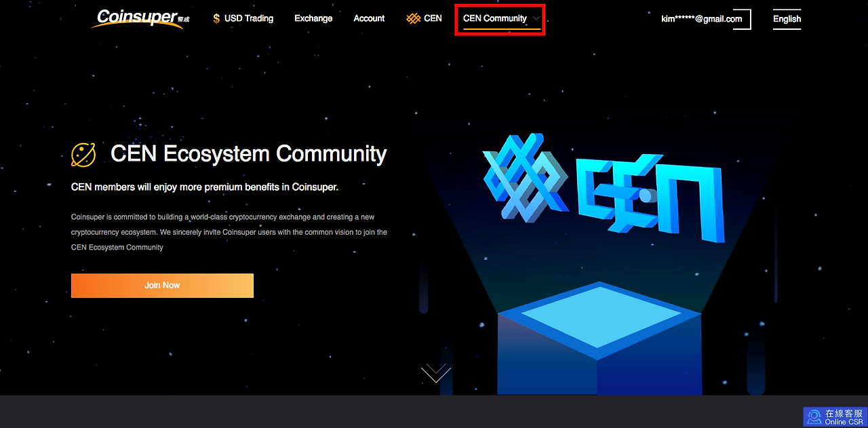Click the CEN Ecosystem Community heading
868x428 pixels.
(248, 154)
